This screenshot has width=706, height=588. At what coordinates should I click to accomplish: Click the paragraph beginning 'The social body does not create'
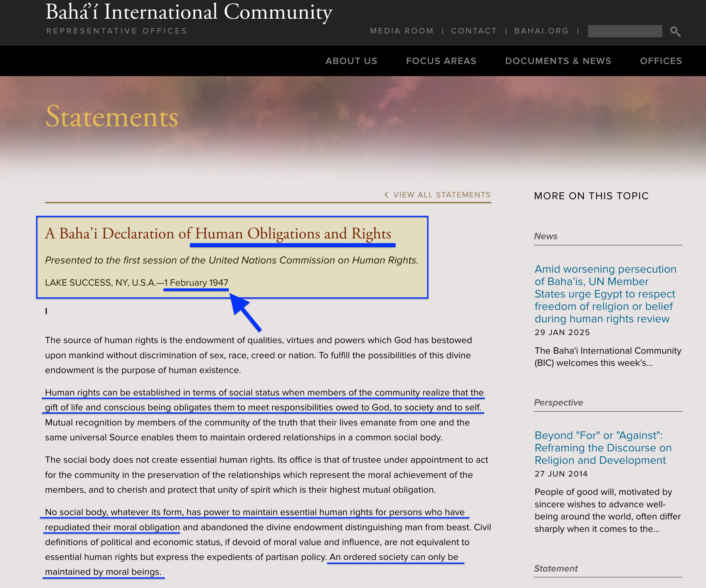pyautogui.click(x=267, y=475)
